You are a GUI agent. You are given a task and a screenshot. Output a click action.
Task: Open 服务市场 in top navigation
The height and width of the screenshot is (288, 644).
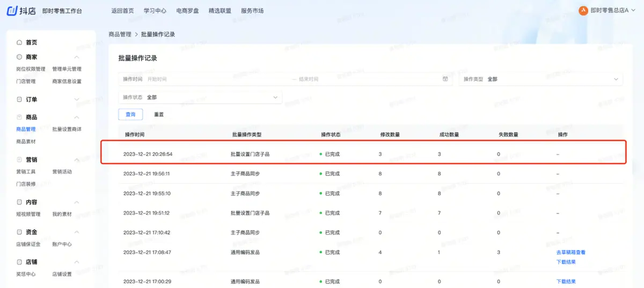(252, 11)
